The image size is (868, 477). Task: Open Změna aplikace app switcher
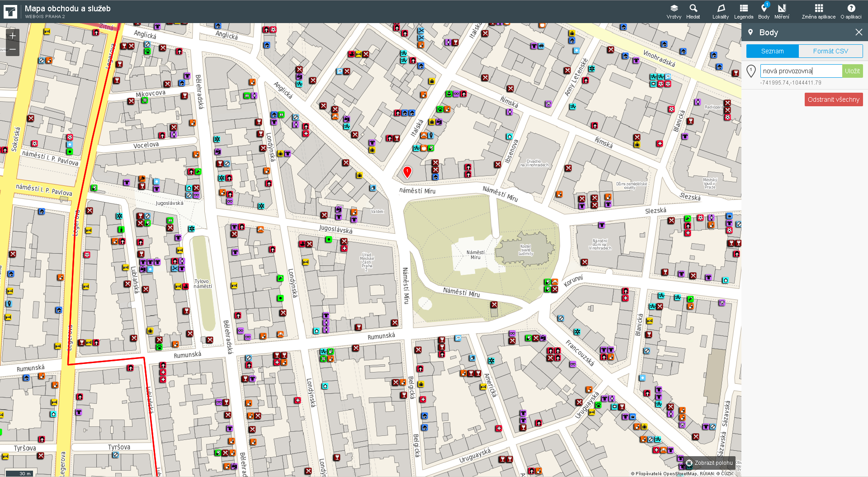pos(819,11)
